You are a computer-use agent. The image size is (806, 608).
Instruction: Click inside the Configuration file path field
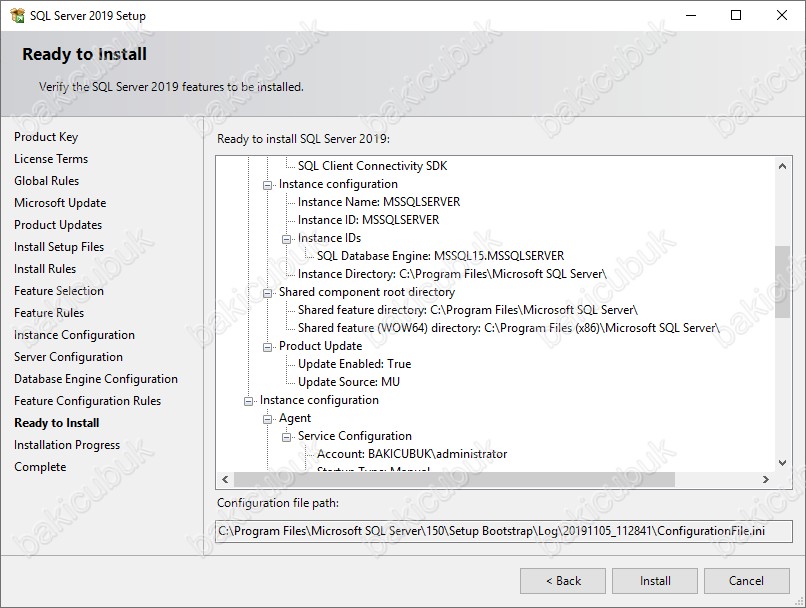[x=504, y=531]
